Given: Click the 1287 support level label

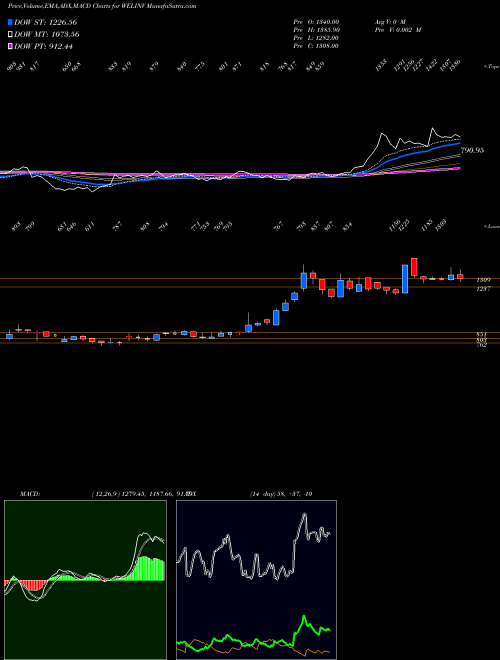Looking at the screenshot, I should [x=483, y=289].
